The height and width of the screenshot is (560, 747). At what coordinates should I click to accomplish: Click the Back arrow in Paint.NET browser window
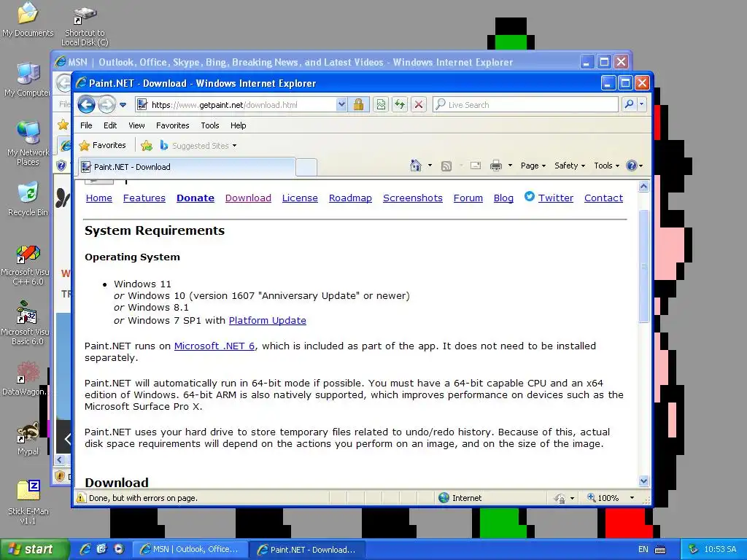click(86, 104)
